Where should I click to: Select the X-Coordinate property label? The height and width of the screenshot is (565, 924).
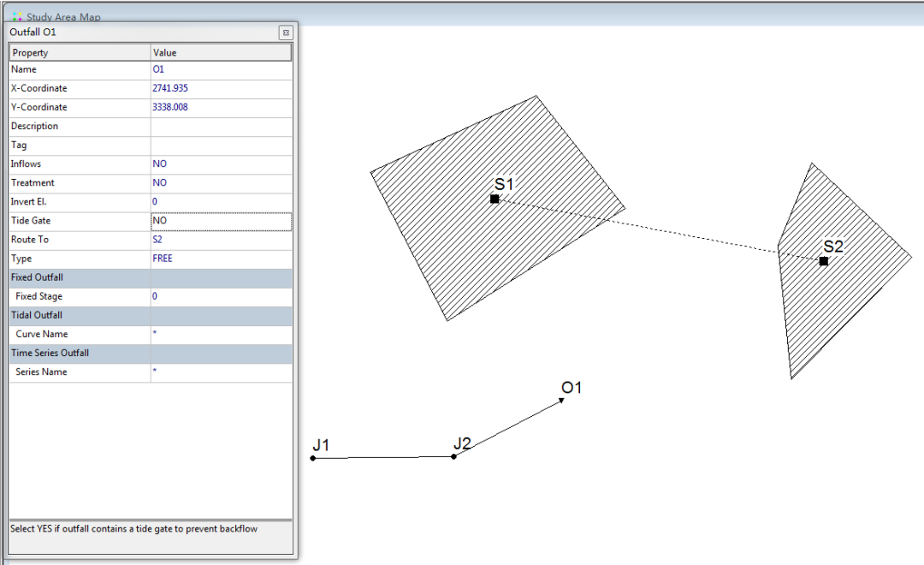[38, 88]
